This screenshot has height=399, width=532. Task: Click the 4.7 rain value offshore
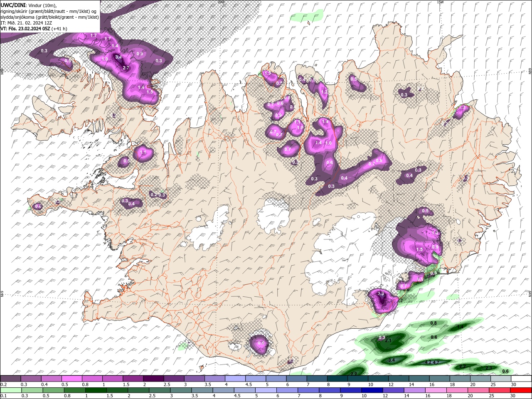[436, 362]
